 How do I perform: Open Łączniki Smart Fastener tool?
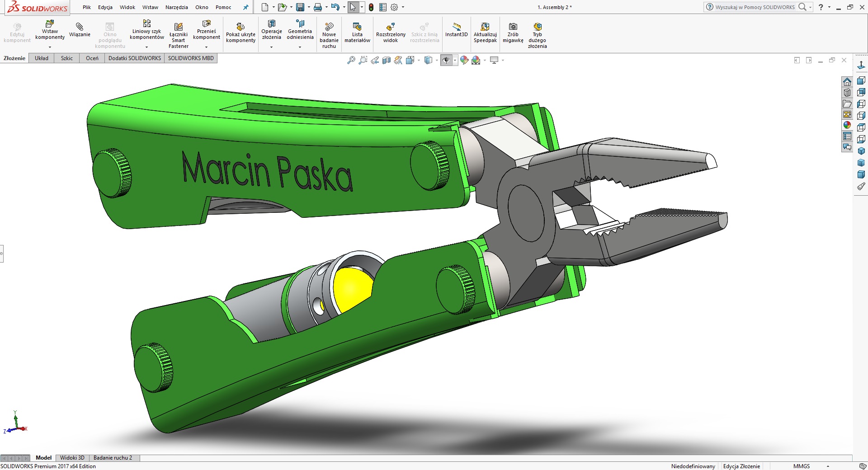[x=179, y=35]
